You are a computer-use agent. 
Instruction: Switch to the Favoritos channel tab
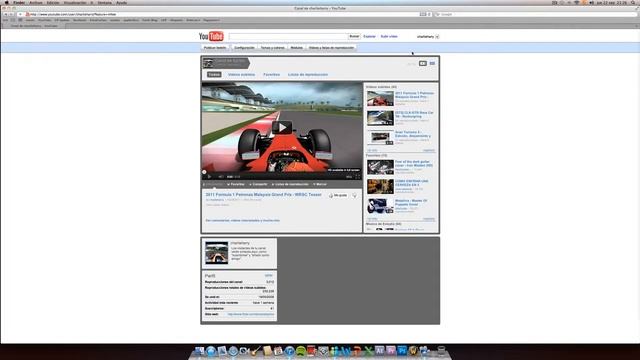point(271,75)
